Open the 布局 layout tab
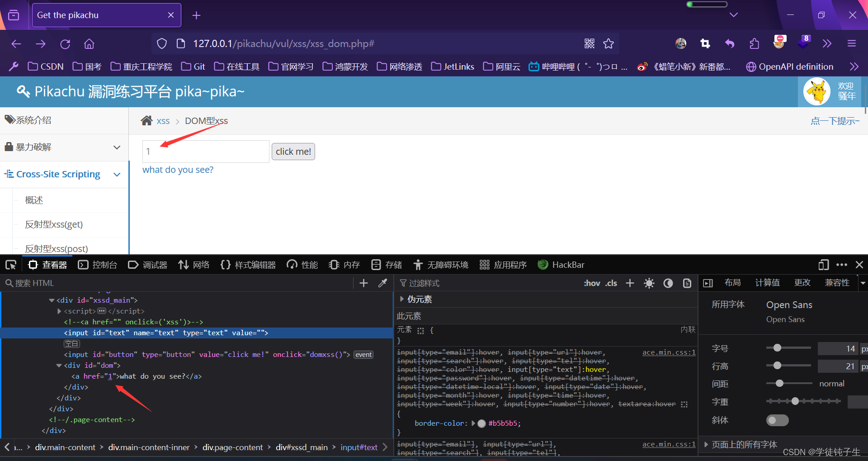This screenshot has height=461, width=868. click(732, 283)
